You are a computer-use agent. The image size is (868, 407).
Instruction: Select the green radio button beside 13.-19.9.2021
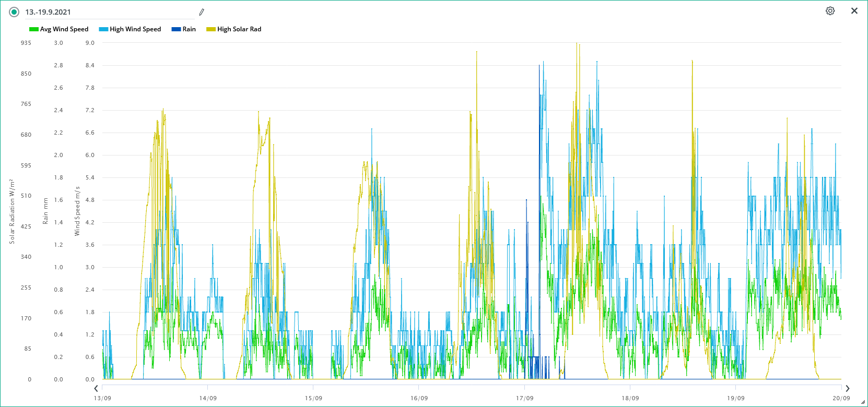(x=14, y=12)
